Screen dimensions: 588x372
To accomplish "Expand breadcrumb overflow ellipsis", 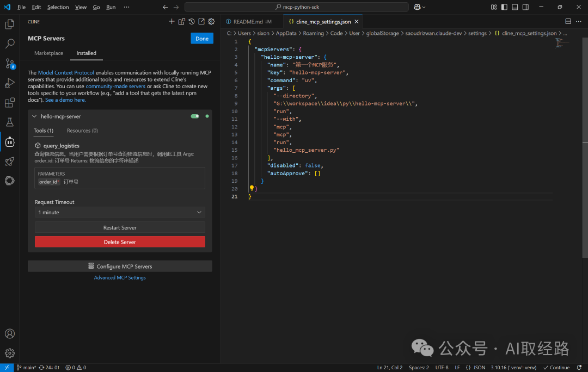I will [x=565, y=33].
